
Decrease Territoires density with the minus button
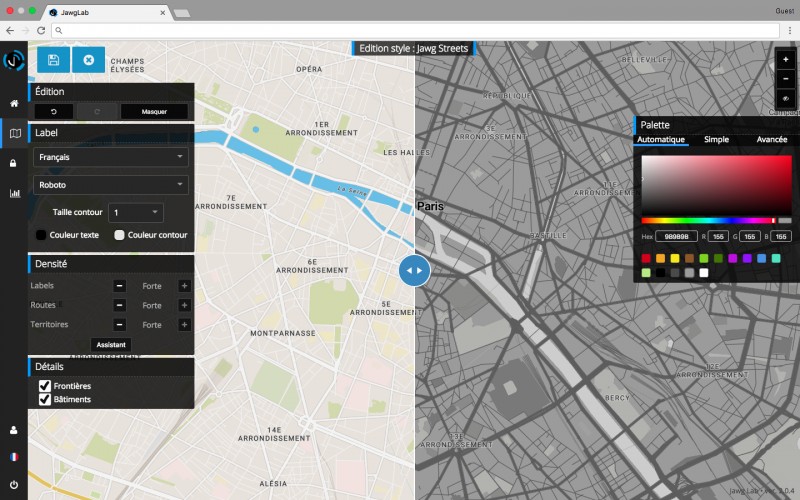(119, 324)
